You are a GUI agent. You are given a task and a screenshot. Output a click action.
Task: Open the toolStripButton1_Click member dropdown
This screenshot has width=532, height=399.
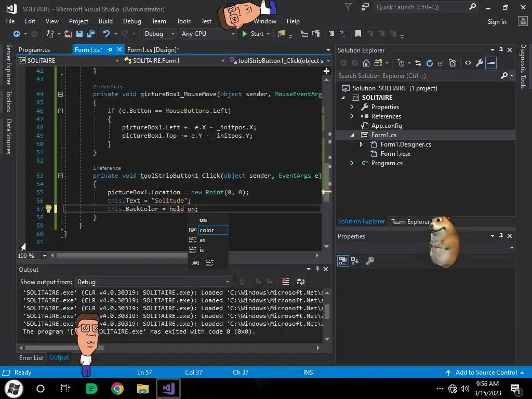(328, 61)
